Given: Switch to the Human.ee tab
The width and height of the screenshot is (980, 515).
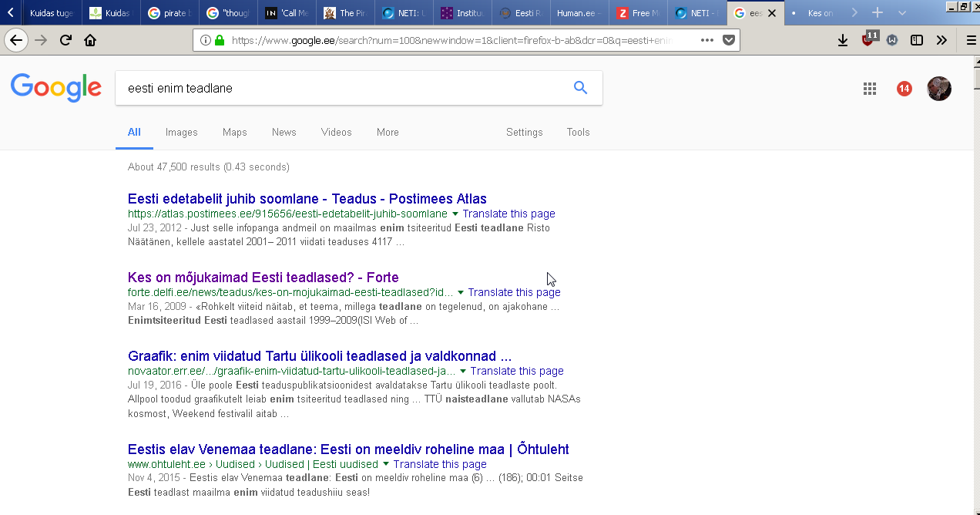Looking at the screenshot, I should coord(580,13).
